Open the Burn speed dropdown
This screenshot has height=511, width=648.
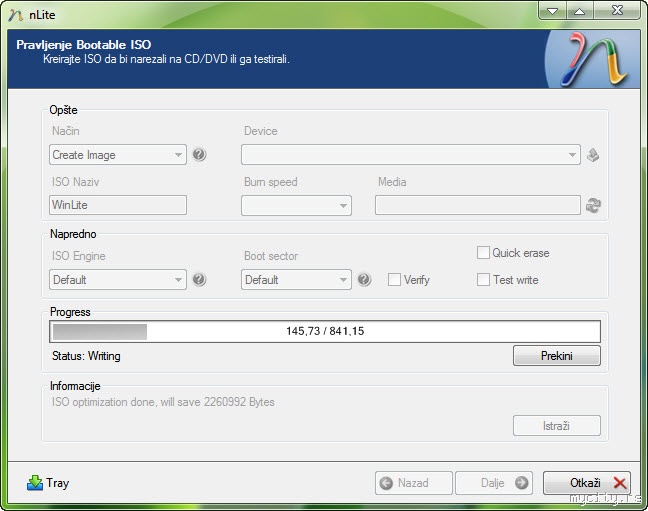[x=296, y=205]
